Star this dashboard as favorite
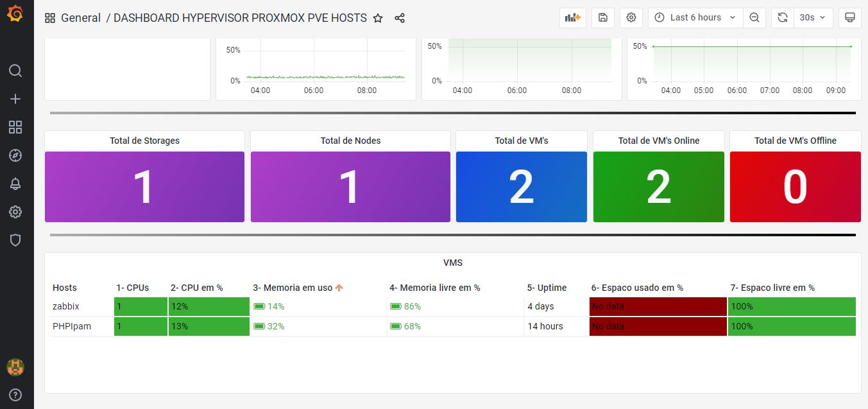868x409 pixels. [378, 18]
